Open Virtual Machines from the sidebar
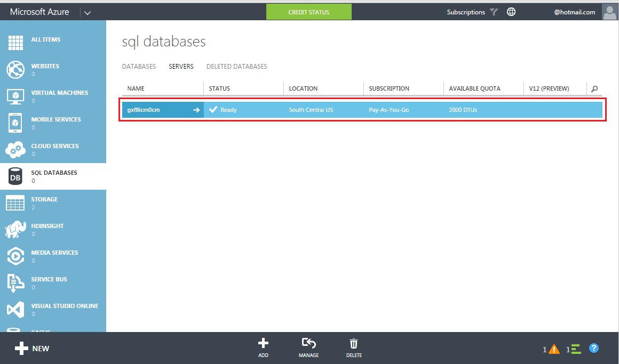The image size is (619, 364). pos(15,96)
